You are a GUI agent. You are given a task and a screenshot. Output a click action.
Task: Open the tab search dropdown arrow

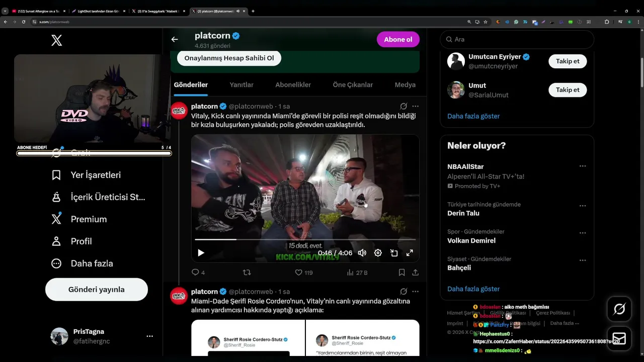coord(5,11)
